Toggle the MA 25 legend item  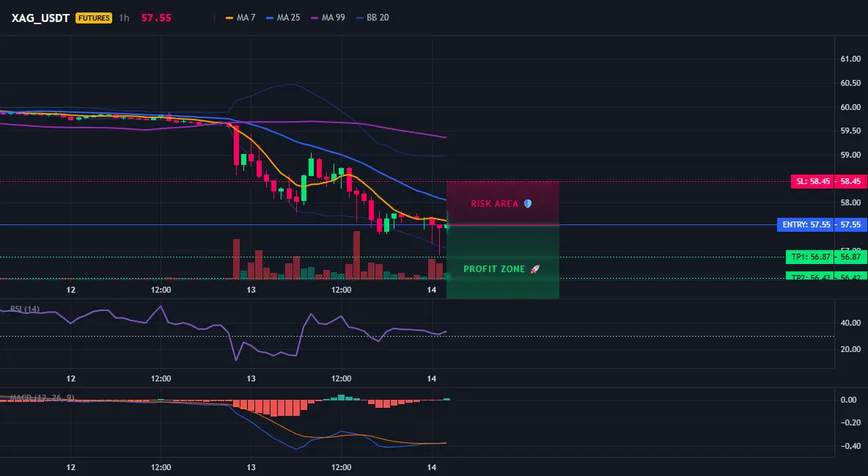pos(283,18)
